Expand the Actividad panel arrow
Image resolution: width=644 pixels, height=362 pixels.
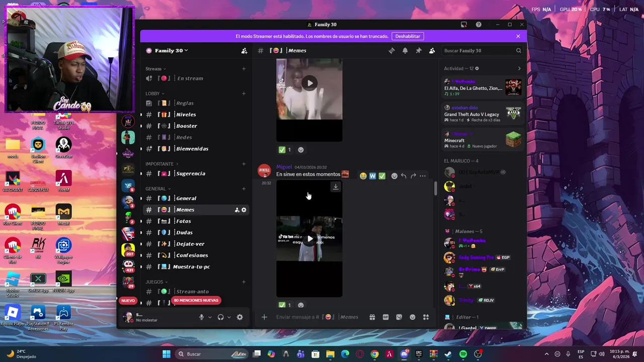519,68
